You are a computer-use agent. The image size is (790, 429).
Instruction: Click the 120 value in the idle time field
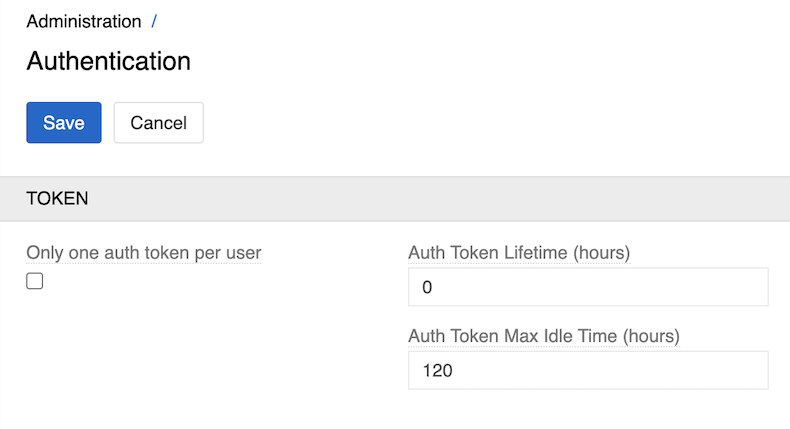[x=437, y=371]
